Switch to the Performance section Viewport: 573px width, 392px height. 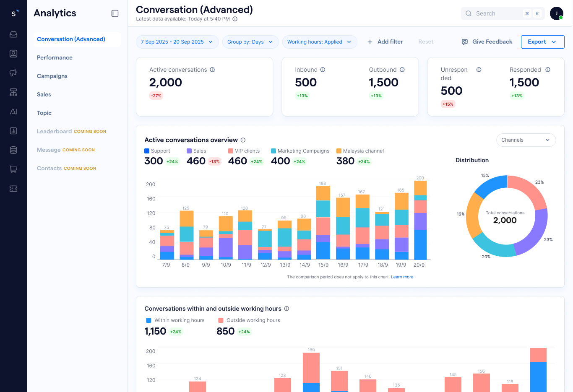coord(55,57)
